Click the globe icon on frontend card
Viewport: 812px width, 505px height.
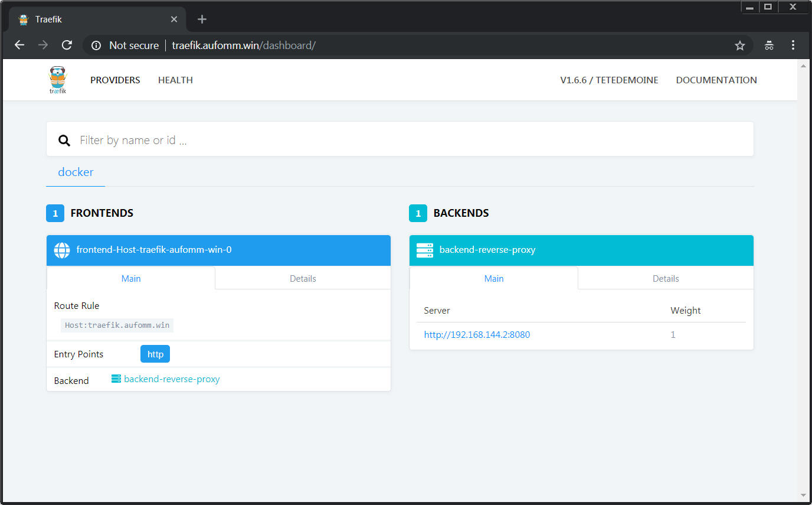tap(62, 250)
